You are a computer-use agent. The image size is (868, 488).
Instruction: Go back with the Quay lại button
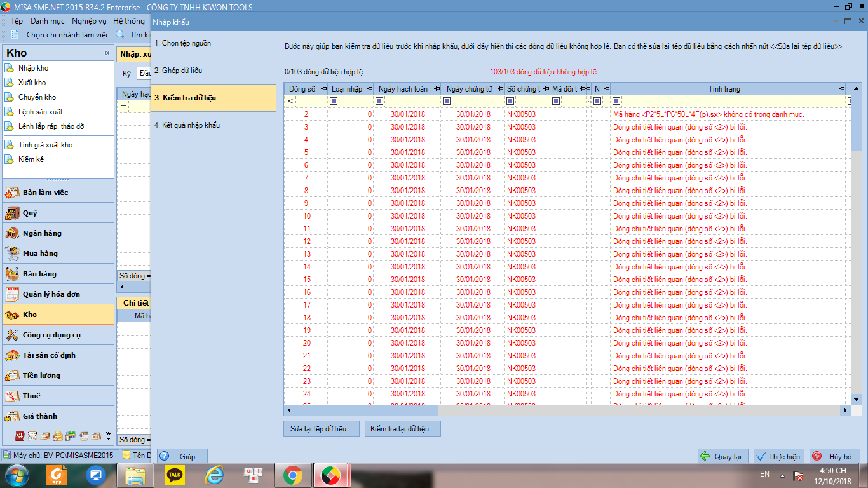[723, 456]
